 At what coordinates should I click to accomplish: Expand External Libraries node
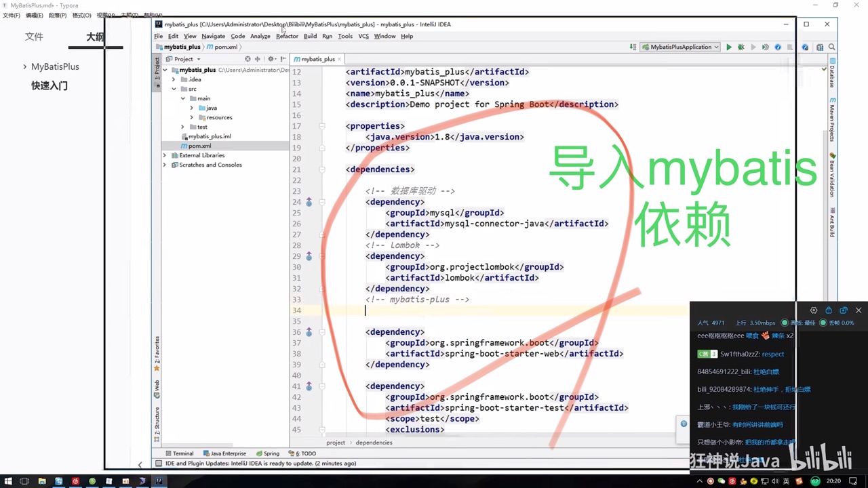tap(165, 155)
